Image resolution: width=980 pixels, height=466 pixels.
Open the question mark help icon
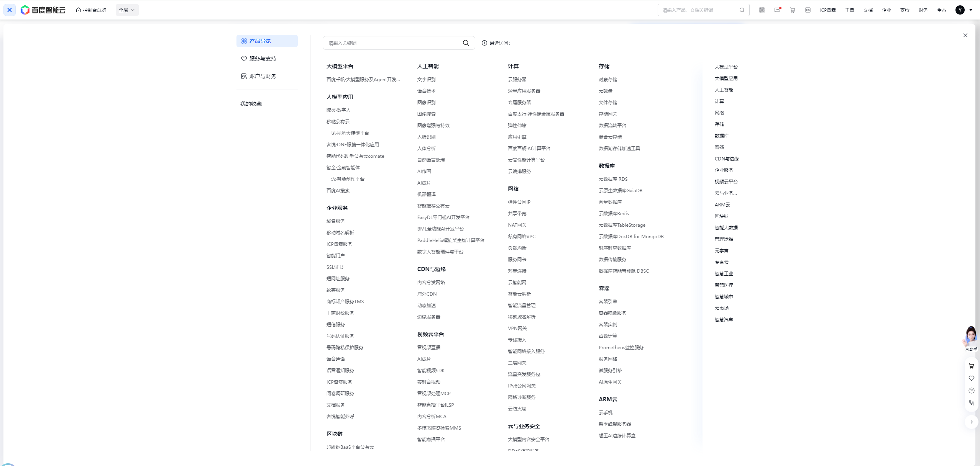click(x=972, y=391)
